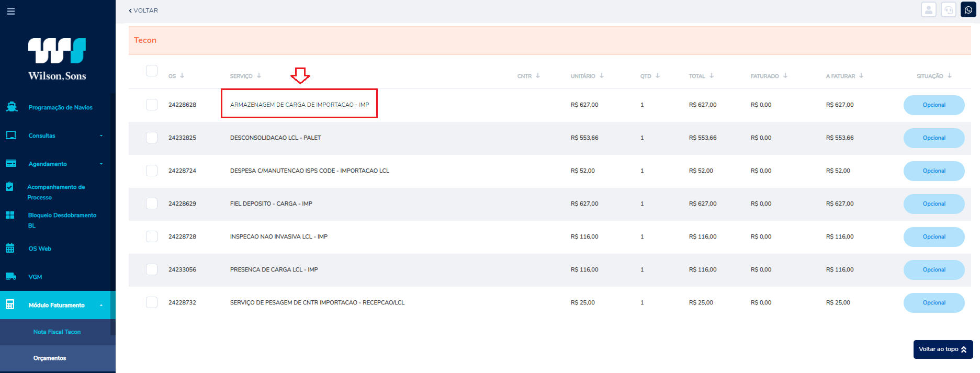Click Opcional button for FIEL DEPOSITO row
The height and width of the screenshot is (373, 980).
tap(934, 204)
